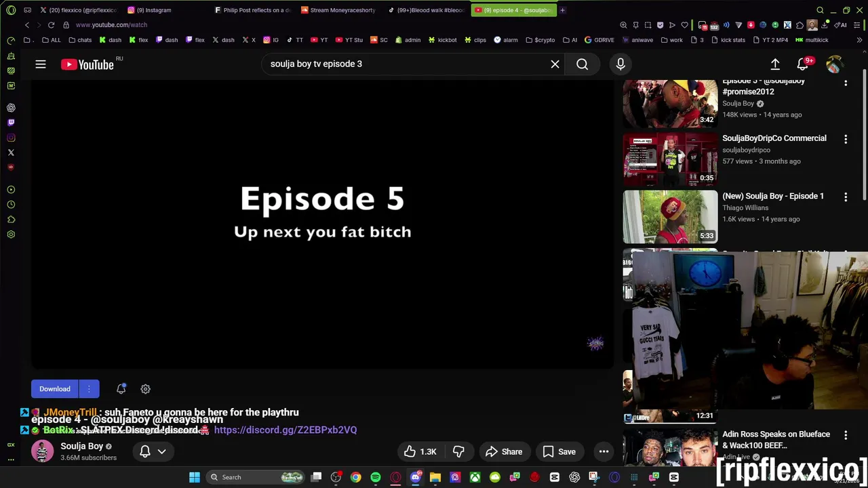Open the GDRIVE bookmark

(x=599, y=40)
